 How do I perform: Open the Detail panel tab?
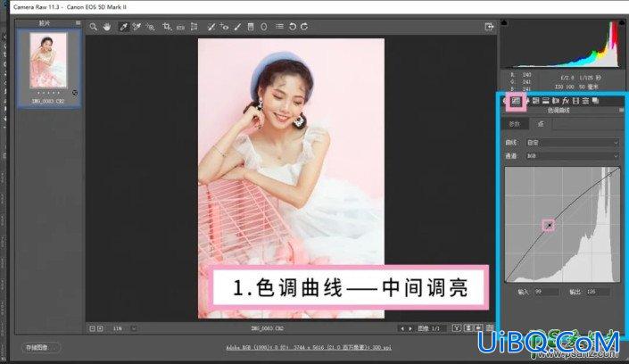[526, 101]
